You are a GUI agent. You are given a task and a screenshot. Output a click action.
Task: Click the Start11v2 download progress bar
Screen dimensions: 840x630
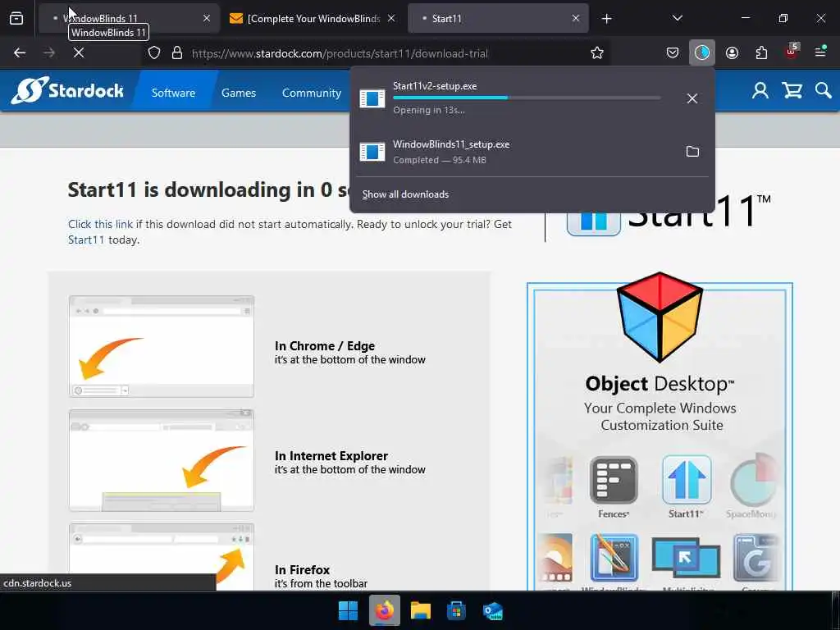pos(527,98)
